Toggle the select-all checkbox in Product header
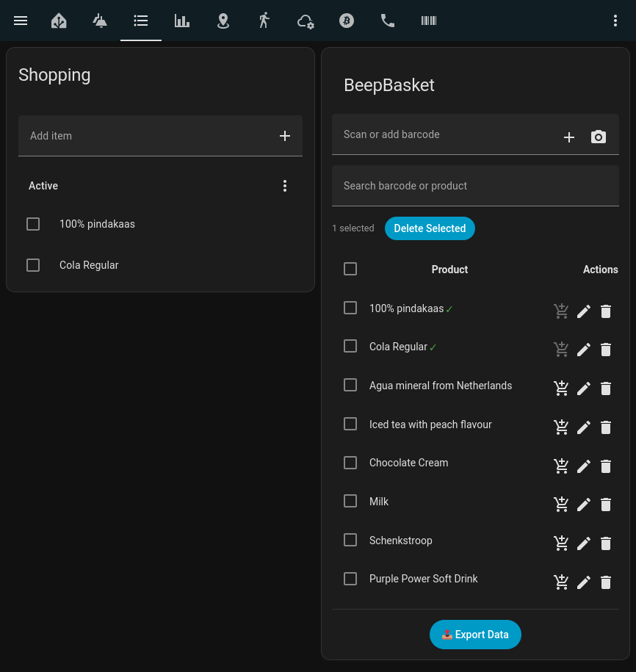Image resolution: width=636 pixels, height=672 pixels. click(350, 270)
